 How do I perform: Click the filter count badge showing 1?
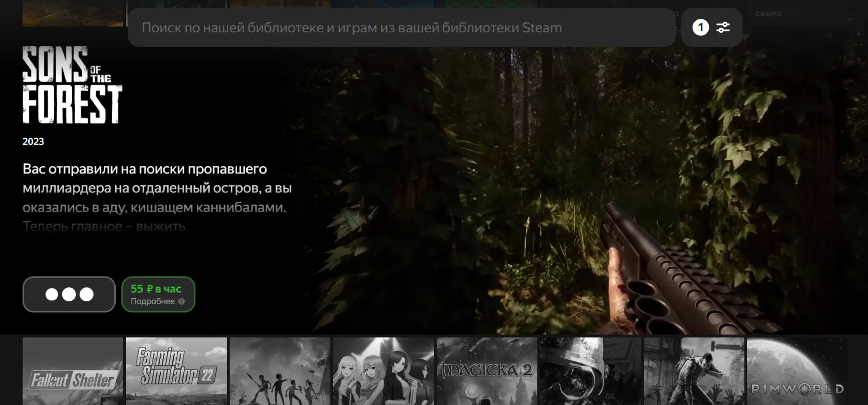[700, 27]
